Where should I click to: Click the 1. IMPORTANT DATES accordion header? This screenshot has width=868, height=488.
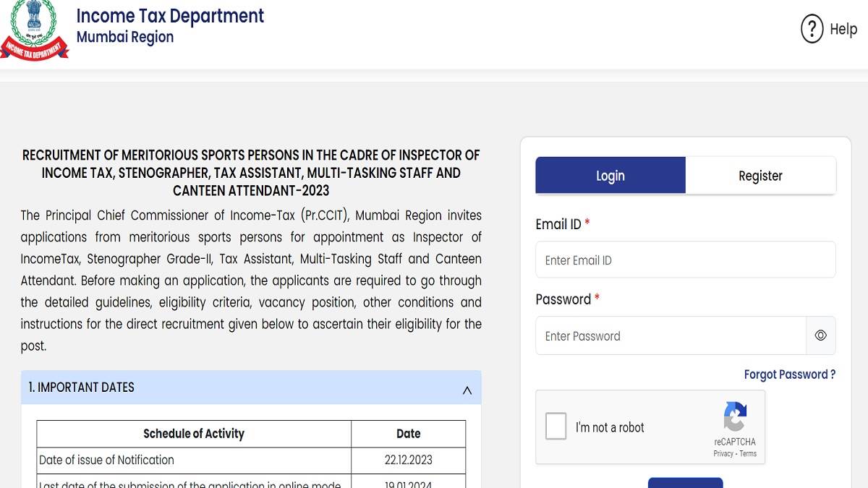pyautogui.click(x=251, y=388)
